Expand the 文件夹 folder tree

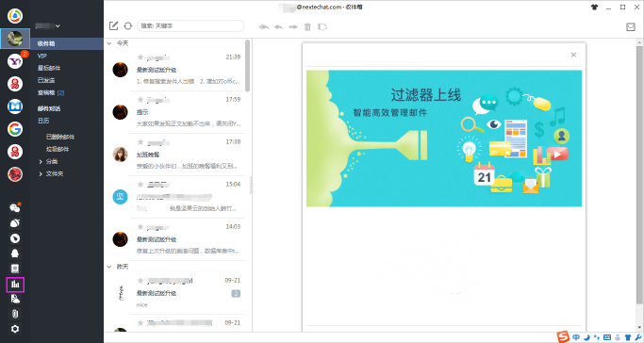(41, 174)
